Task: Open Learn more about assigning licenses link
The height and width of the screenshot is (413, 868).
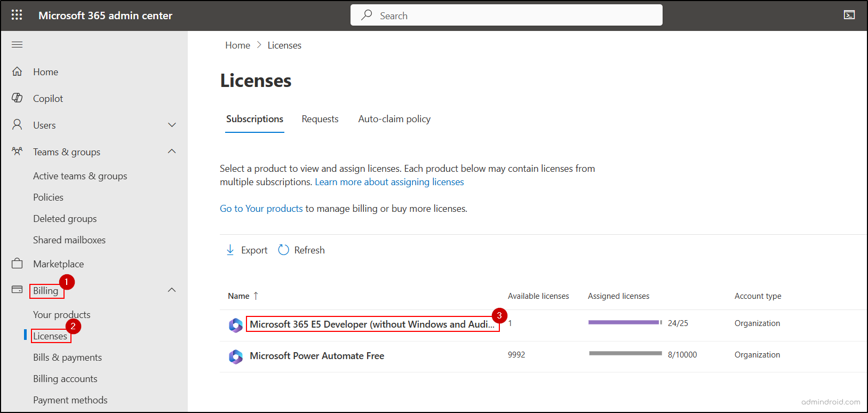Action: pos(389,182)
